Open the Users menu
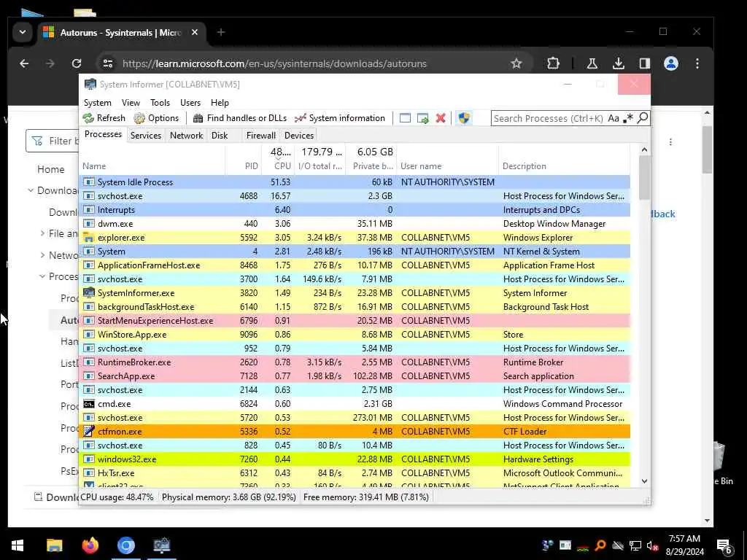 (190, 102)
